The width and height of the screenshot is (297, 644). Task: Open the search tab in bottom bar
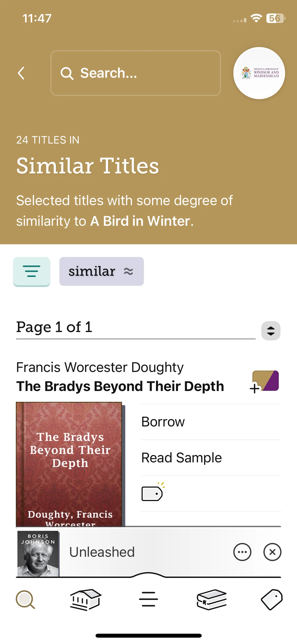pyautogui.click(x=26, y=600)
